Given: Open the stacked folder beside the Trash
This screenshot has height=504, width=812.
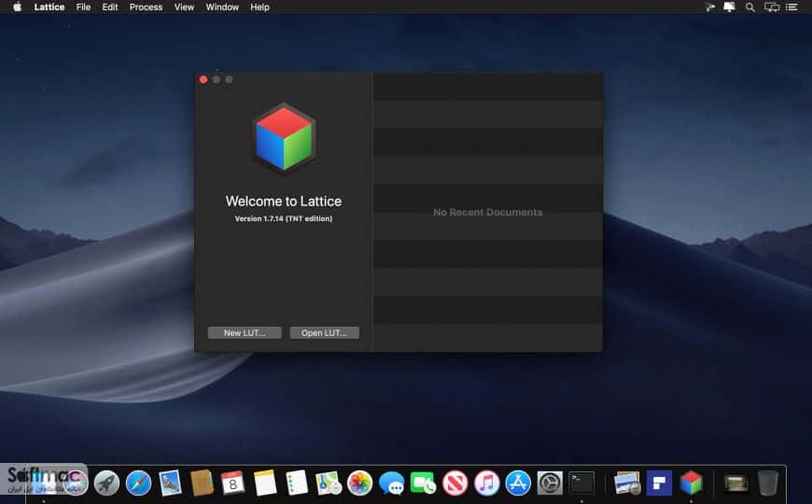Looking at the screenshot, I should click(735, 483).
